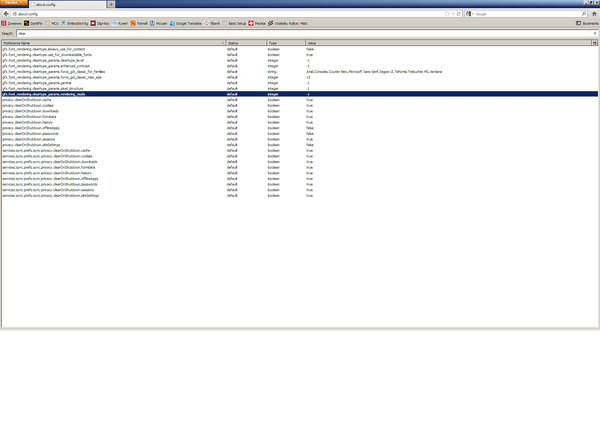Image resolution: width=600 pixels, height=428 pixels.
Task: Select the force_gdi_classic_for_families row
Action: (300, 72)
